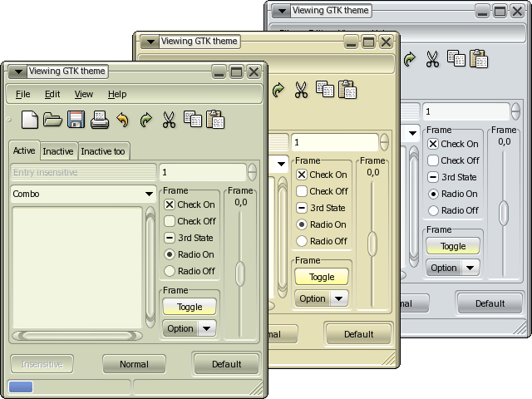Screen dimensions: 532x399
Task: Open Option menu in green window
Action: click(x=190, y=328)
